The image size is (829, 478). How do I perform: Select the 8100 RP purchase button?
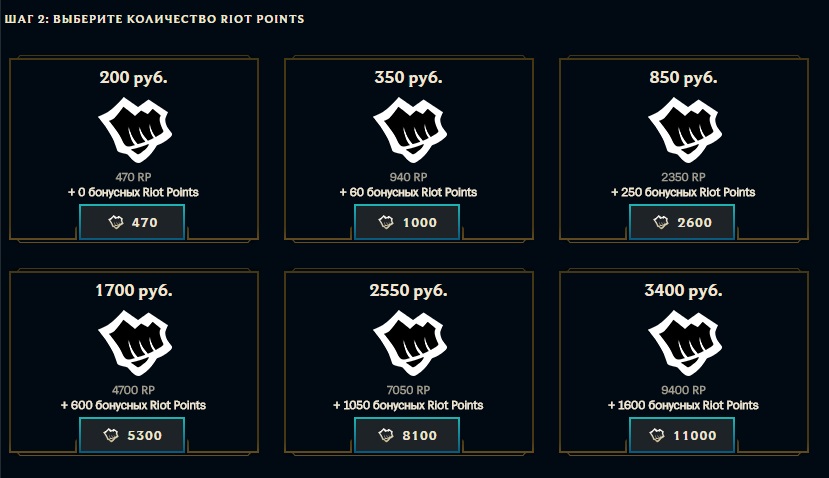tap(407, 435)
